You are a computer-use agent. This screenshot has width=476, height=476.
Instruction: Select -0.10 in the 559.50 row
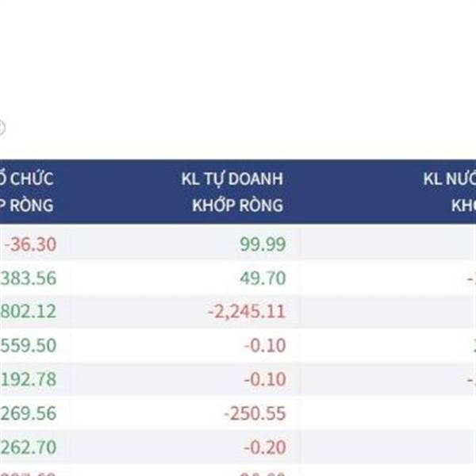tap(265, 345)
